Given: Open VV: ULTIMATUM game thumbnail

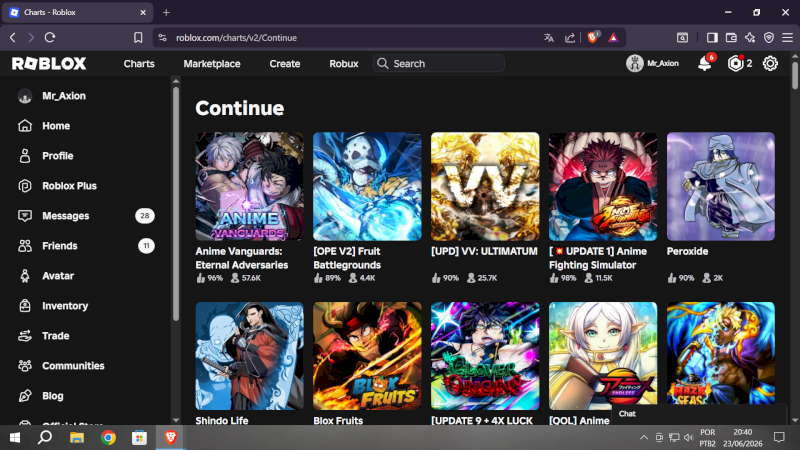Looking at the screenshot, I should (x=485, y=186).
